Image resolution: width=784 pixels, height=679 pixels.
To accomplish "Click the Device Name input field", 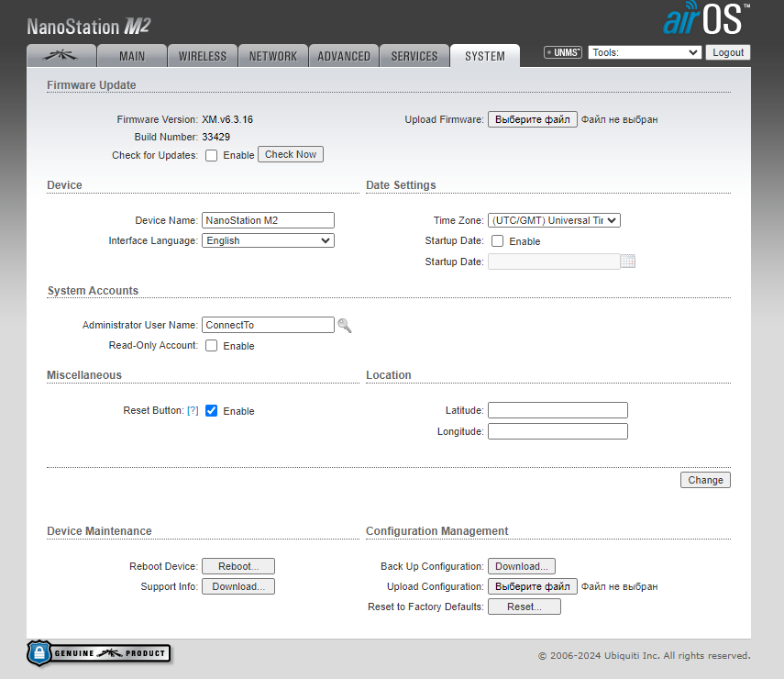I will [268, 220].
